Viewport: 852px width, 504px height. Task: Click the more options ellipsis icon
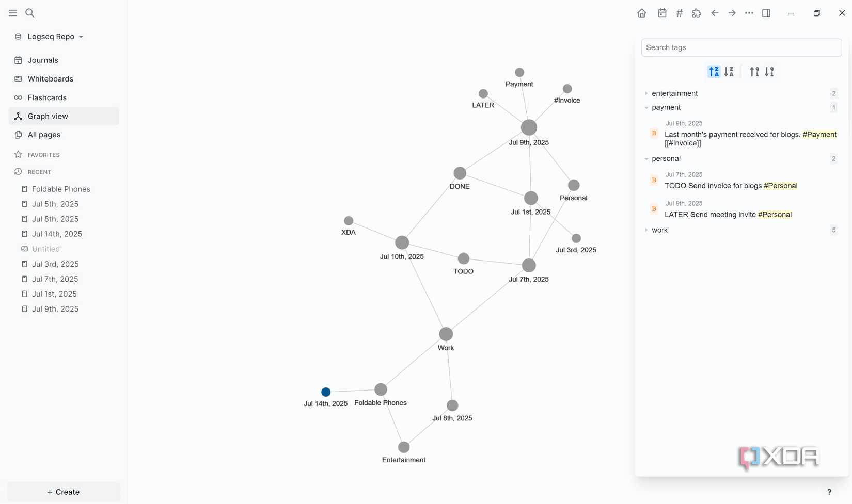[x=749, y=13]
